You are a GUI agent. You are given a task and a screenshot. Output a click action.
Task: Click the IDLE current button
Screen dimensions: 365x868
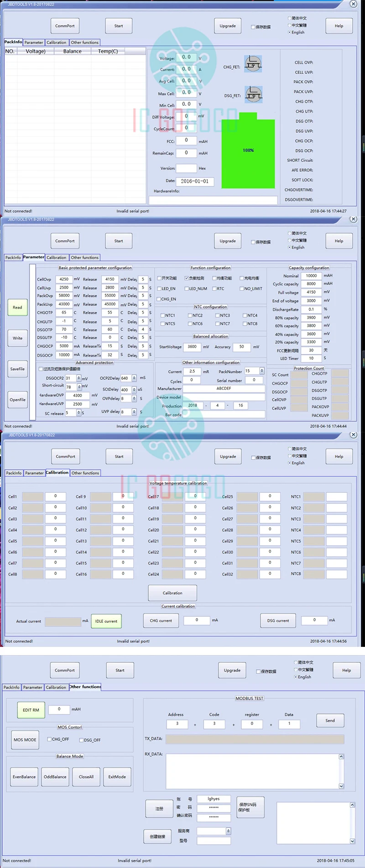pyautogui.click(x=106, y=621)
